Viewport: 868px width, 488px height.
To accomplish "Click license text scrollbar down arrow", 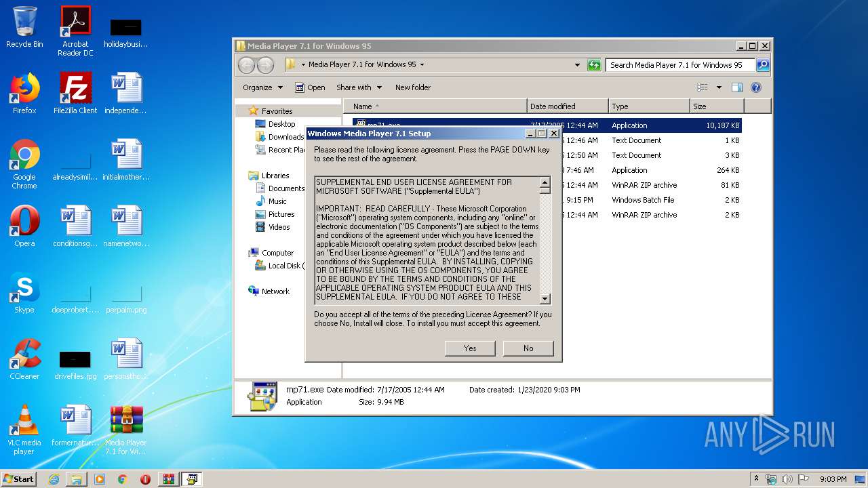I will tap(545, 299).
